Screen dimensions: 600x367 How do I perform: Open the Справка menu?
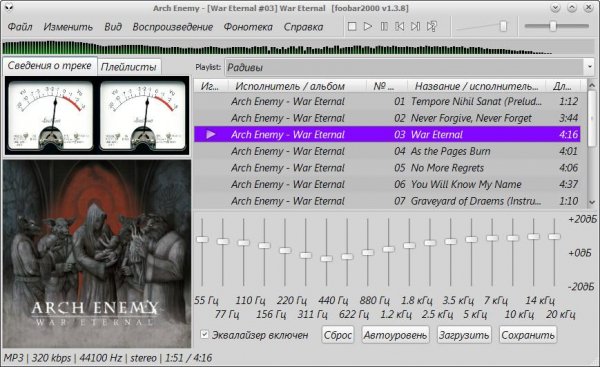pos(303,27)
